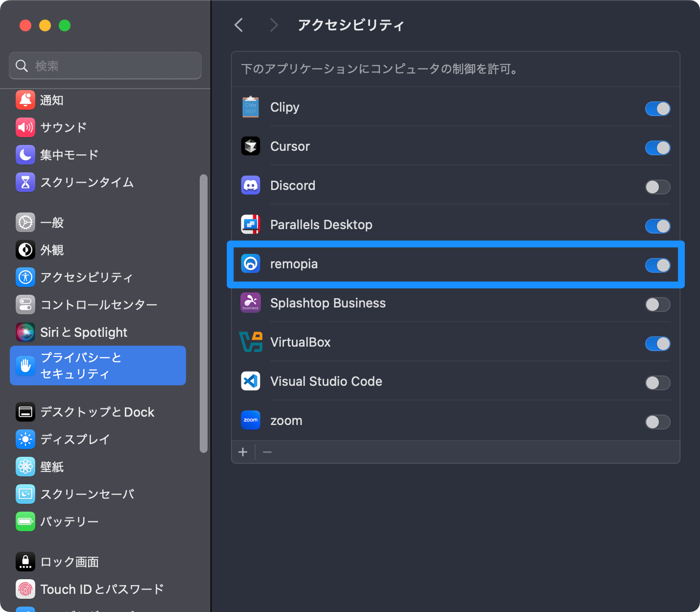
Task: Click the Splashtop Business app icon
Action: 251,303
